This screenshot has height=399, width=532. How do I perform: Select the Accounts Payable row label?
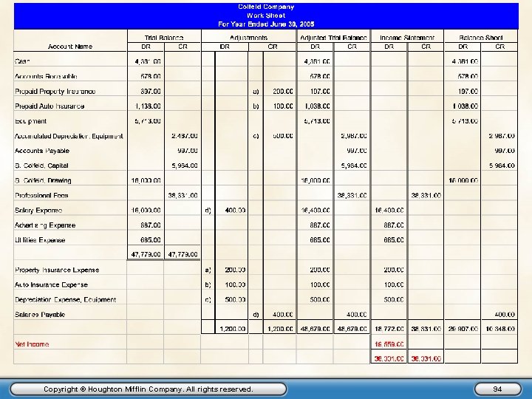pyautogui.click(x=42, y=151)
